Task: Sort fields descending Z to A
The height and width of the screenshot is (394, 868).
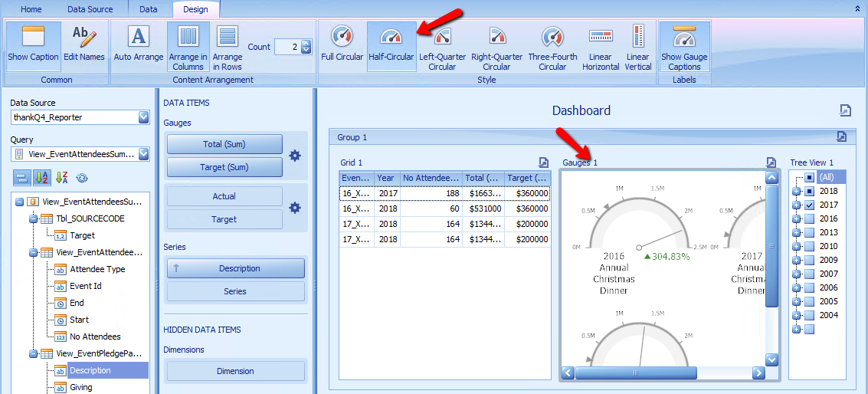Action: (x=61, y=177)
